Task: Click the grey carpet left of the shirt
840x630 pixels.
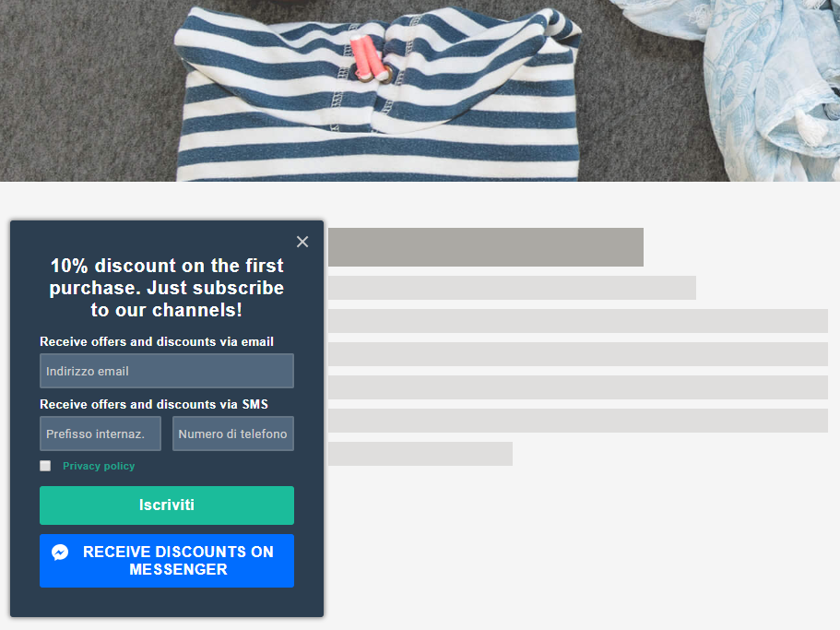Action: [x=86, y=91]
